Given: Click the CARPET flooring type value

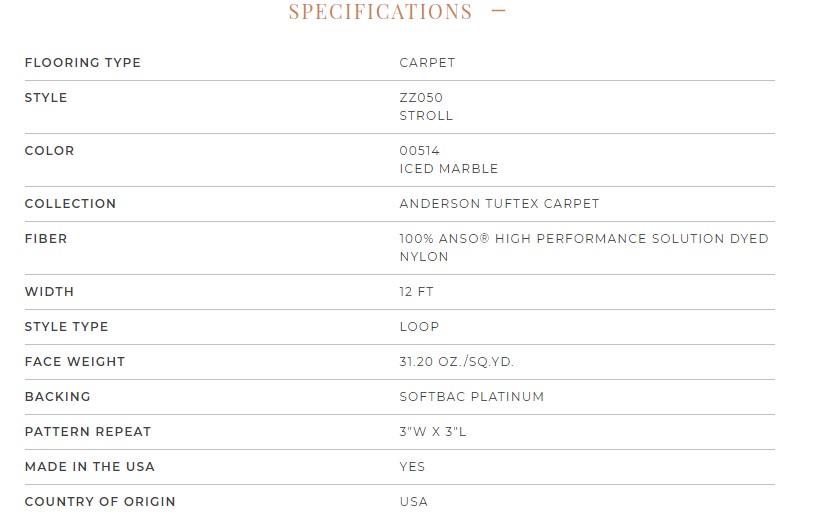Looking at the screenshot, I should pyautogui.click(x=427, y=63).
